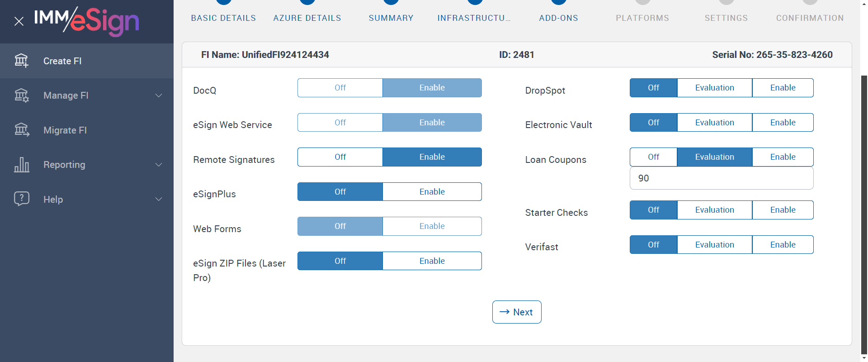The image size is (868, 362).
Task: Turn Starter Checks Off
Action: (653, 210)
